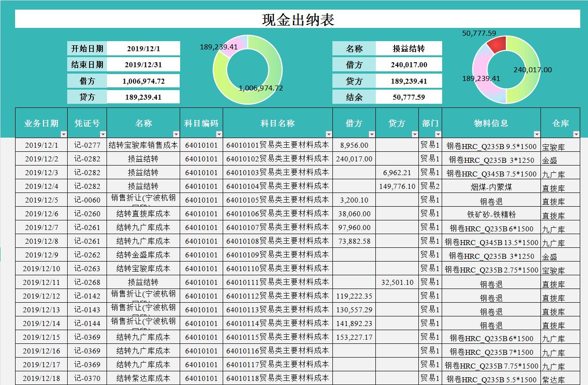This screenshot has height=385, width=588.
Task: Open the 名称 column filter dropdown
Action: pyautogui.click(x=176, y=133)
